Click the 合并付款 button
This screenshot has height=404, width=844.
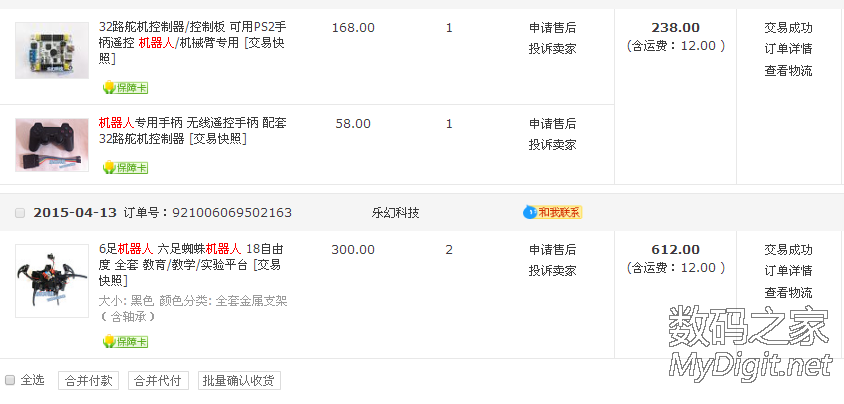88,381
